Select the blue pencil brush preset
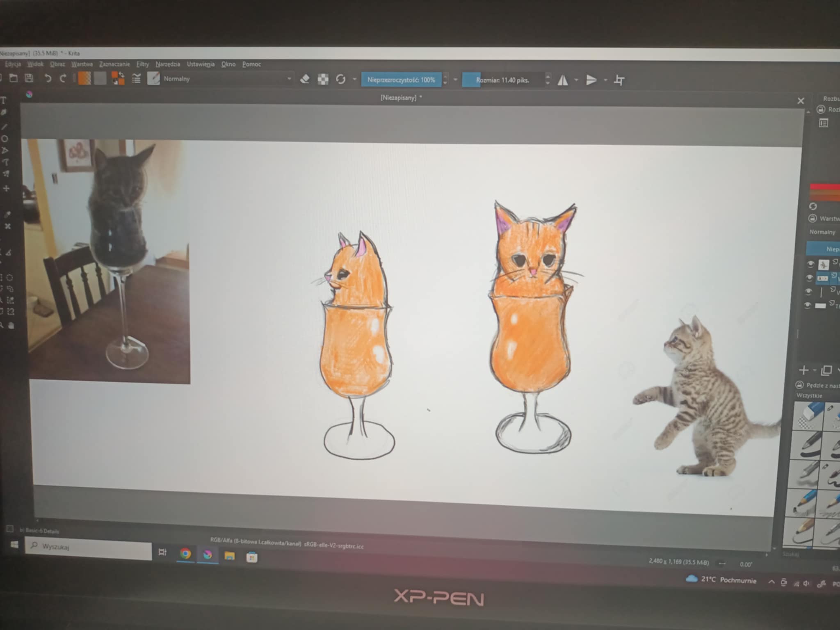This screenshot has width=840, height=630. tap(801, 502)
